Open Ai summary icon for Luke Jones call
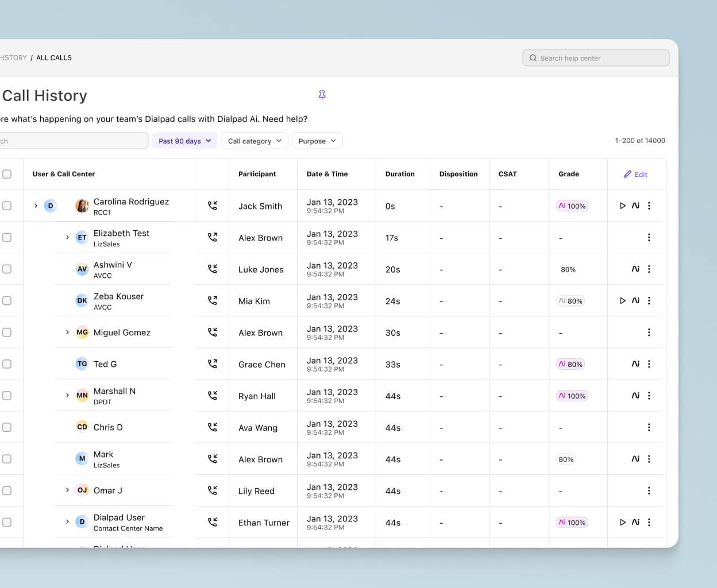This screenshot has height=588, width=717. pyautogui.click(x=635, y=269)
